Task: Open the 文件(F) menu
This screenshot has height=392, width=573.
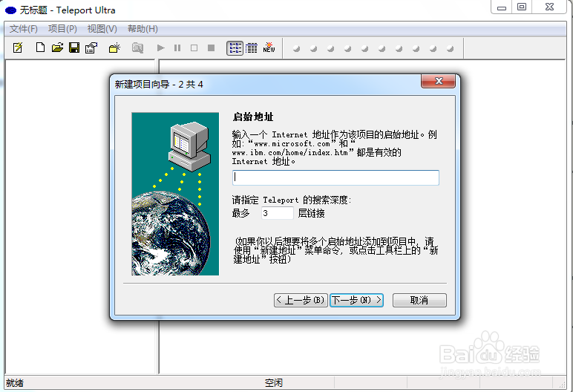Action: tap(24, 28)
